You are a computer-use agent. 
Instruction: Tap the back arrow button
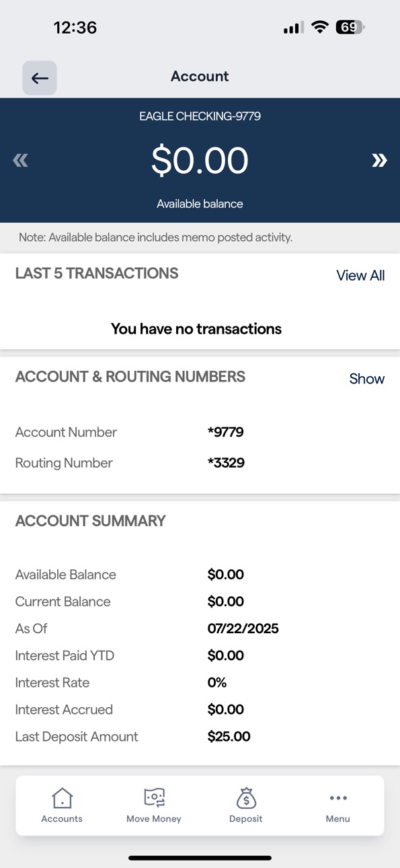[x=40, y=78]
